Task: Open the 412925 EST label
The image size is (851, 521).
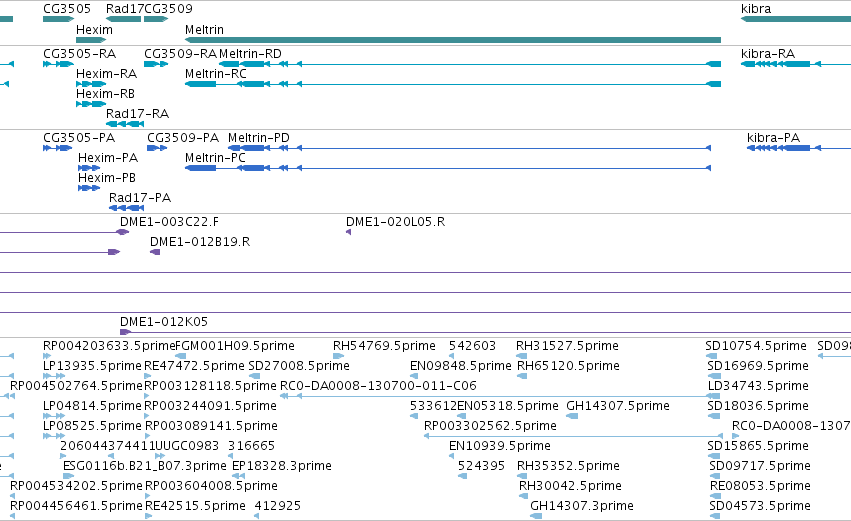Action: [x=278, y=507]
